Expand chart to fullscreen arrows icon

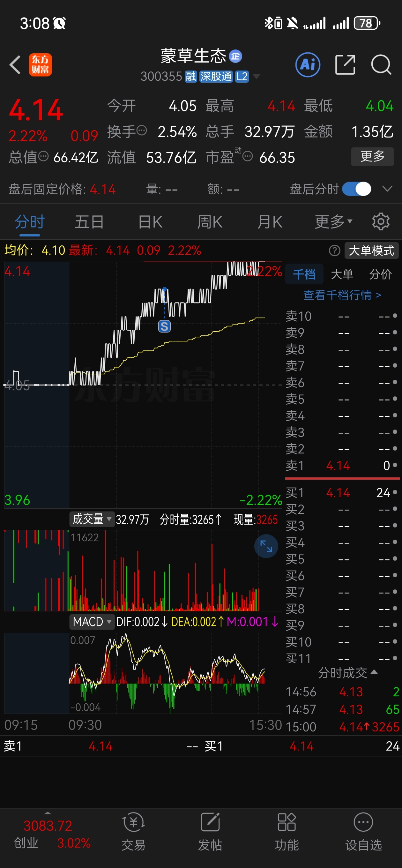click(266, 546)
